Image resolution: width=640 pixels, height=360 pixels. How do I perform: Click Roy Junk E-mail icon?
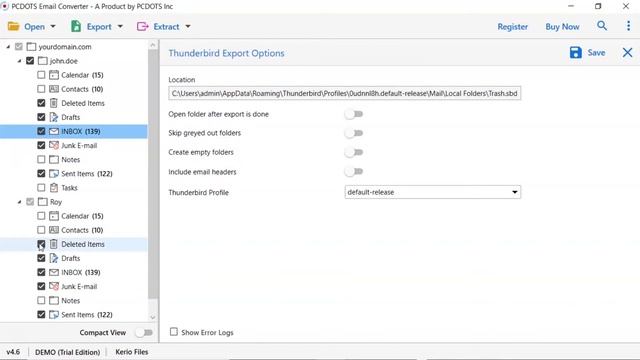coord(54,286)
